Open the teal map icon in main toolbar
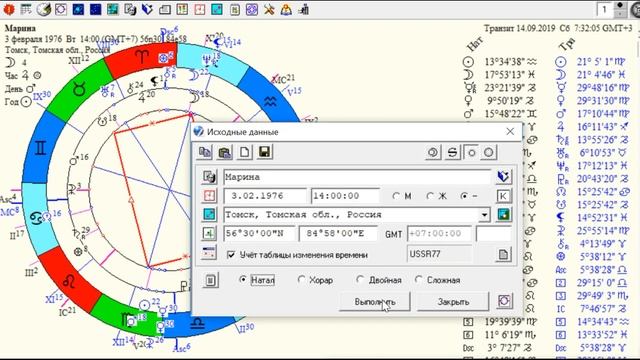640x360 pixels. tap(217, 9)
